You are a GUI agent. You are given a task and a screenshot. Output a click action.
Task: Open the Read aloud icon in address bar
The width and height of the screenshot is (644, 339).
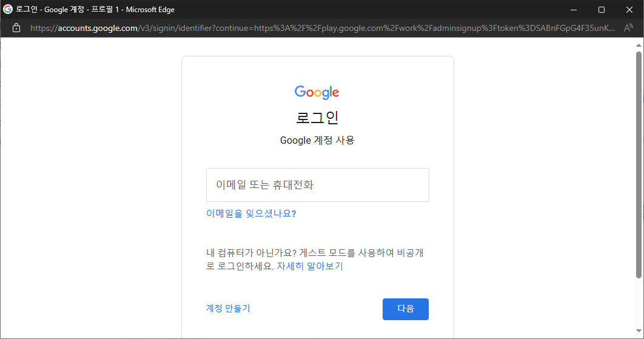(x=628, y=28)
